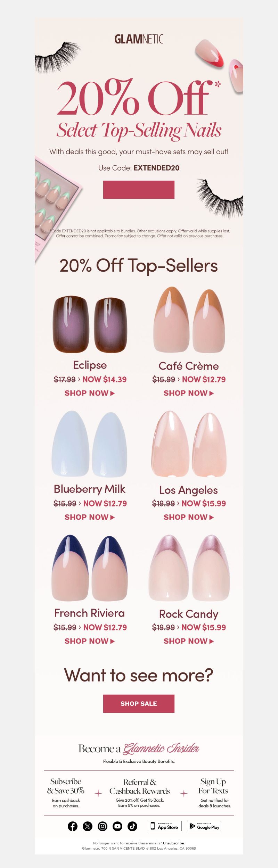
Task: Click the red button below EXTENDED20 code
Action: click(x=139, y=190)
